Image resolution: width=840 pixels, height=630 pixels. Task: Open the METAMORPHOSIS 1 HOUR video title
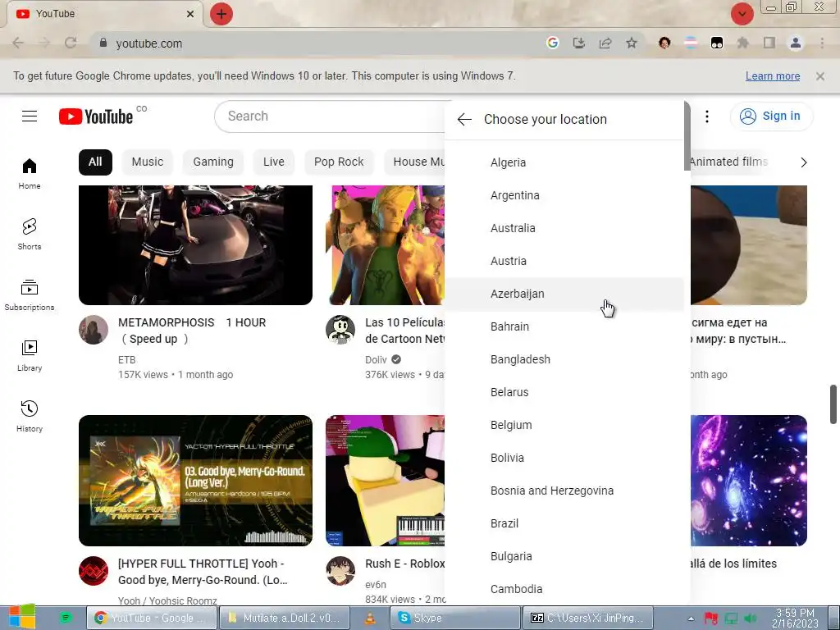click(x=192, y=331)
